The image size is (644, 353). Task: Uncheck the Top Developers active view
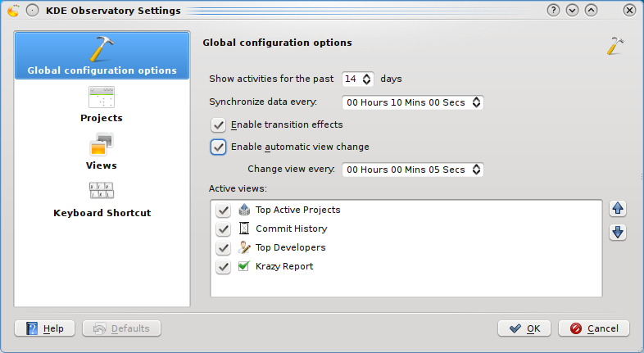pyautogui.click(x=223, y=248)
